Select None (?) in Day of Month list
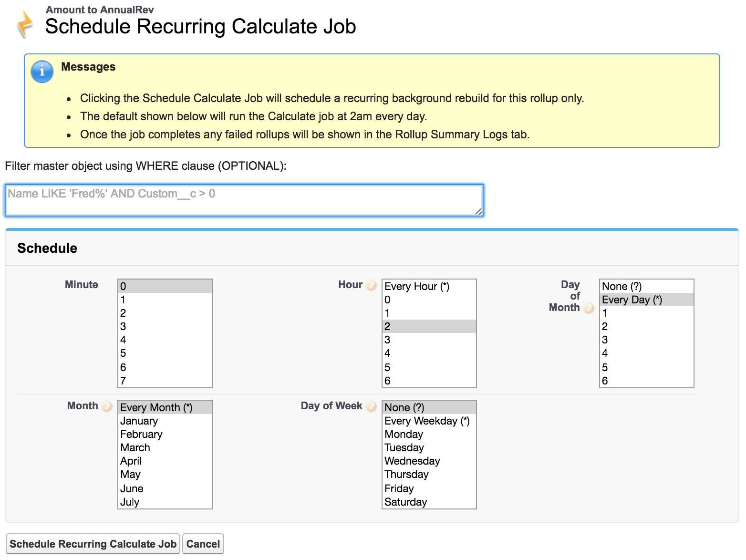Screen dimensions: 746x560 coord(646,286)
